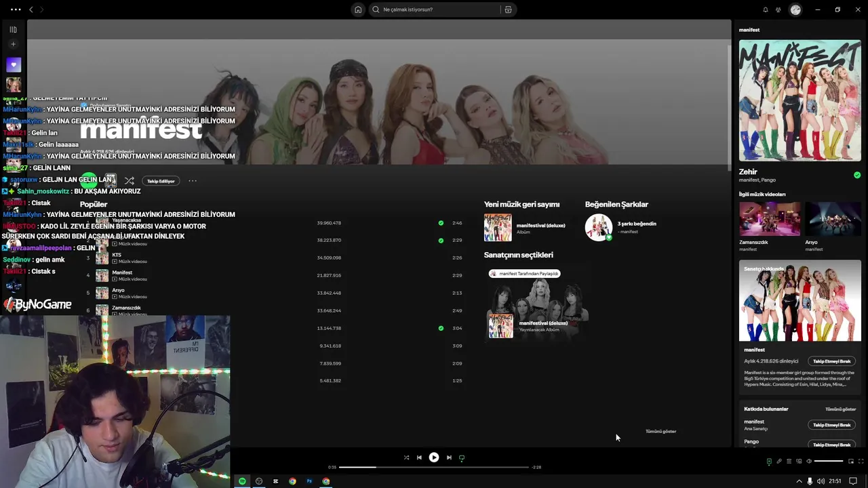868x488 pixels.
Task: Click the taskbar clock showing 21:51
Action: click(x=835, y=481)
